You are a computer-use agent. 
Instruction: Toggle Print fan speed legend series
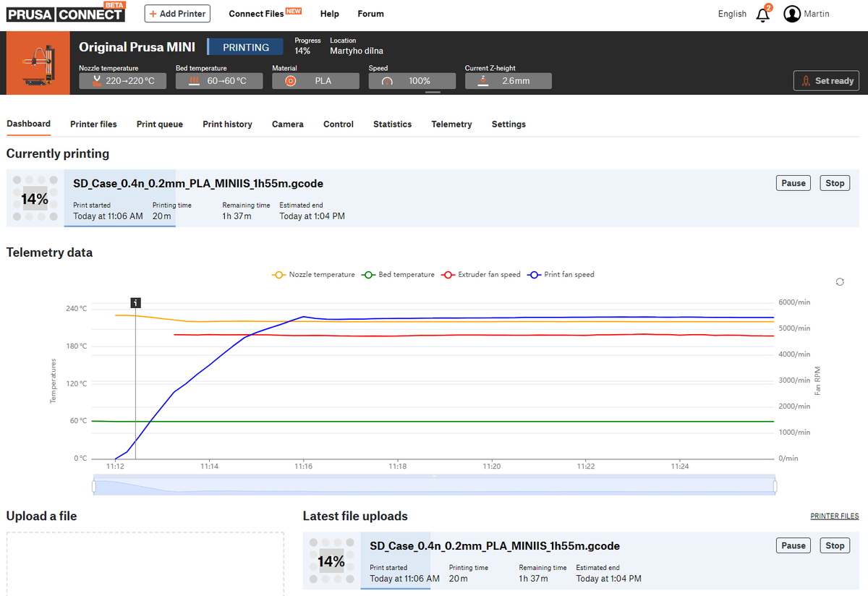pos(561,275)
